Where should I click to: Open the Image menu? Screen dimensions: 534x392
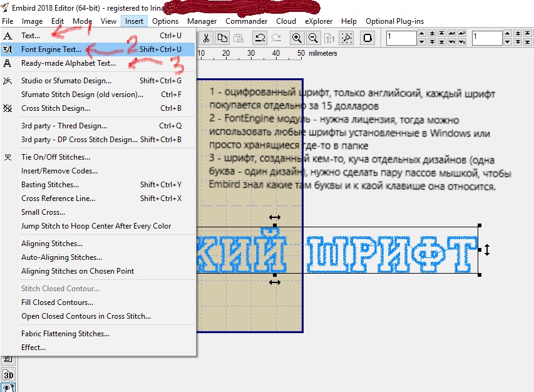point(33,21)
